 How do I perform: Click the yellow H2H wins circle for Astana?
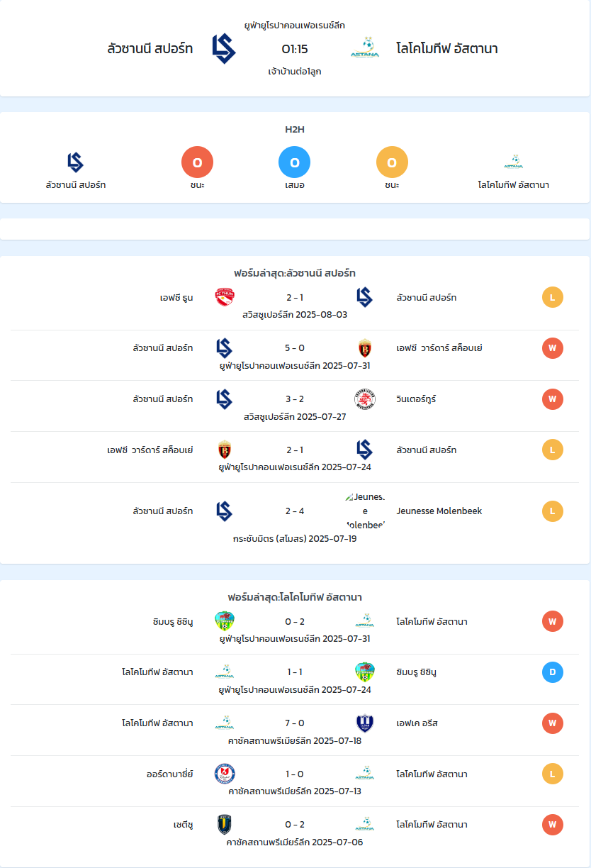tap(392, 162)
